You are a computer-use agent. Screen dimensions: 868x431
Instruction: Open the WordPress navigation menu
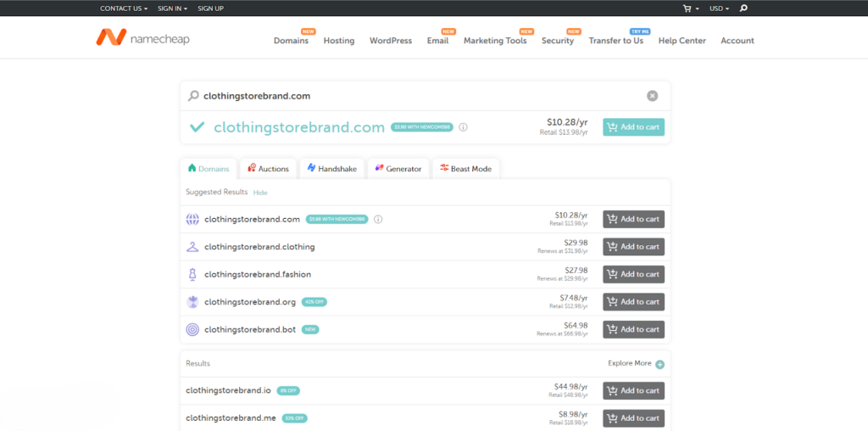pyautogui.click(x=391, y=41)
